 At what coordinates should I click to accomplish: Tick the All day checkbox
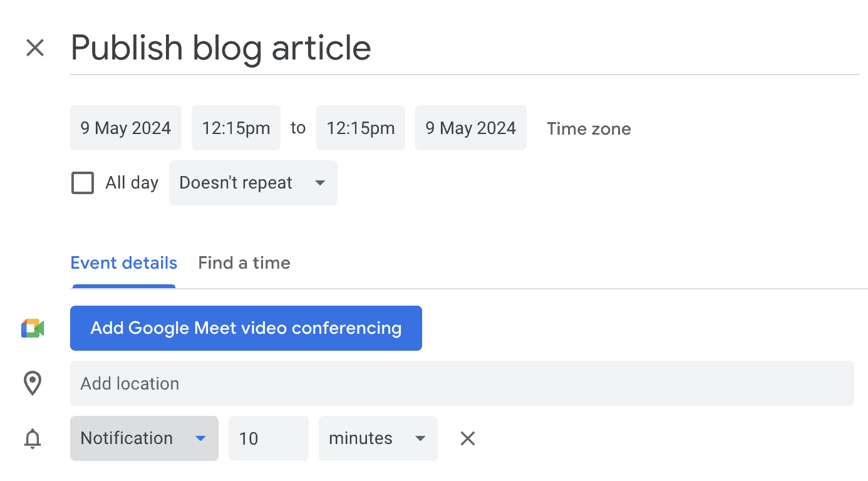[x=83, y=183]
